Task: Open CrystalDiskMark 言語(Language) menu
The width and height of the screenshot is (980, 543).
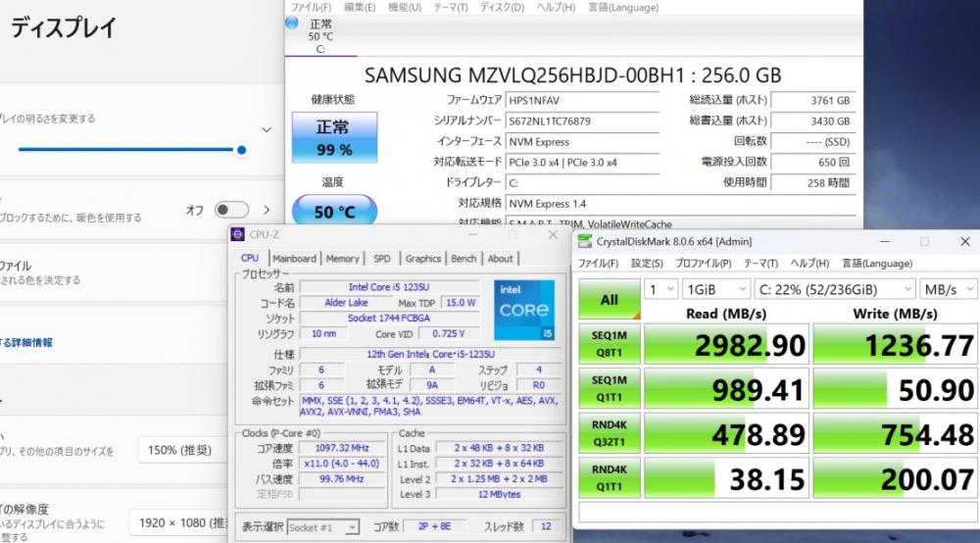Action: tap(877, 263)
